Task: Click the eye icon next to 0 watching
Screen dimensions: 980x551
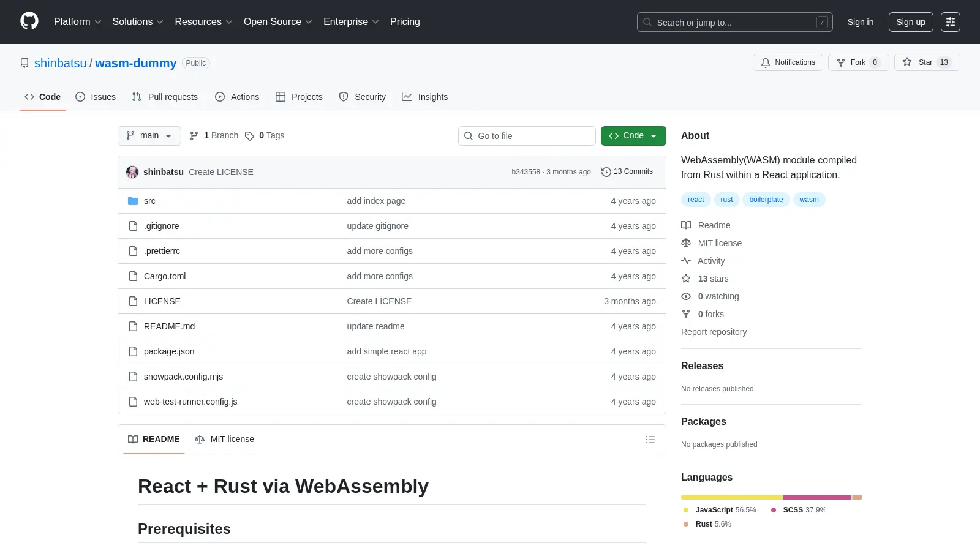Action: [686, 296]
